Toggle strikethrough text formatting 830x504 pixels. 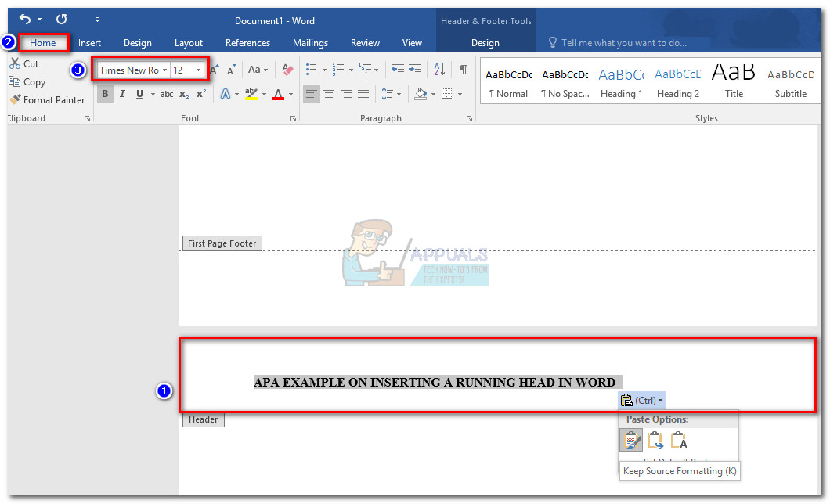167,94
